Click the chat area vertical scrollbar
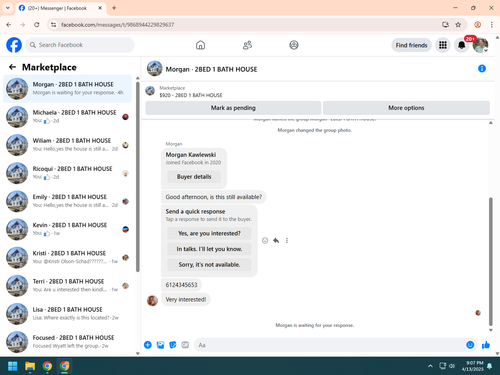Screen dimensions: 500x375 [490, 262]
